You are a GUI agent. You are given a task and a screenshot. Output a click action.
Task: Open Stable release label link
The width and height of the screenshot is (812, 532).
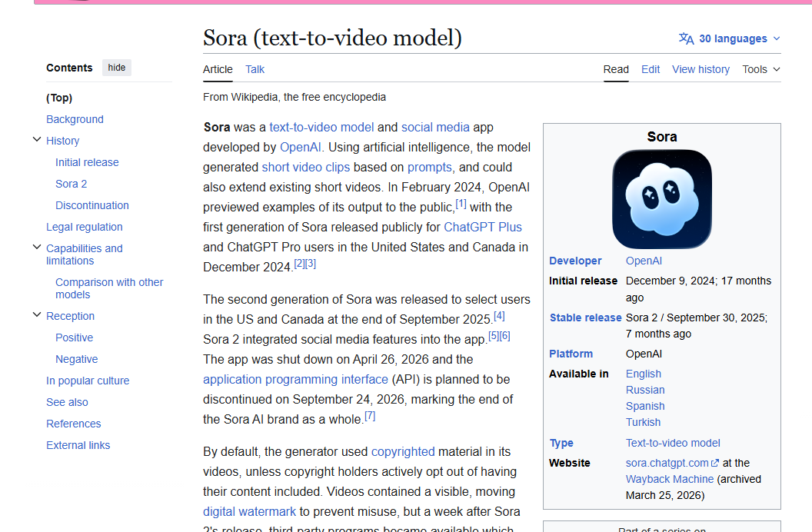585,318
